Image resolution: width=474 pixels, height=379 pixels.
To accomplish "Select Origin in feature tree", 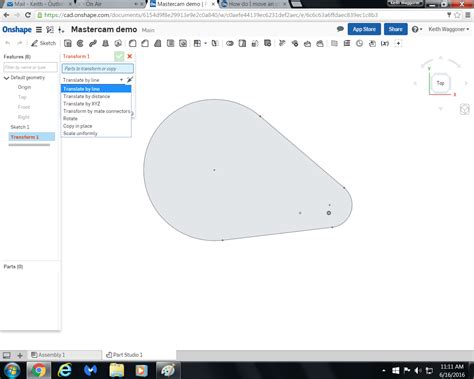I will pyautogui.click(x=24, y=87).
